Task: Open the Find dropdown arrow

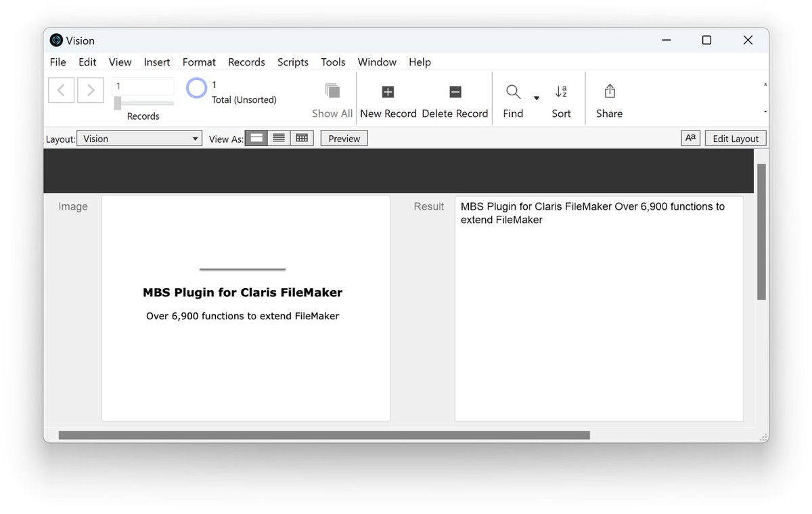Action: coord(537,98)
